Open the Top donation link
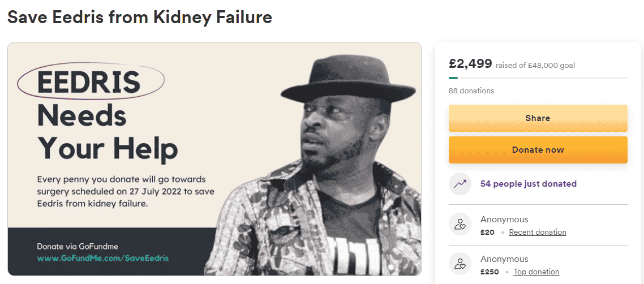Viewport: 644px width, 284px height. tap(536, 272)
